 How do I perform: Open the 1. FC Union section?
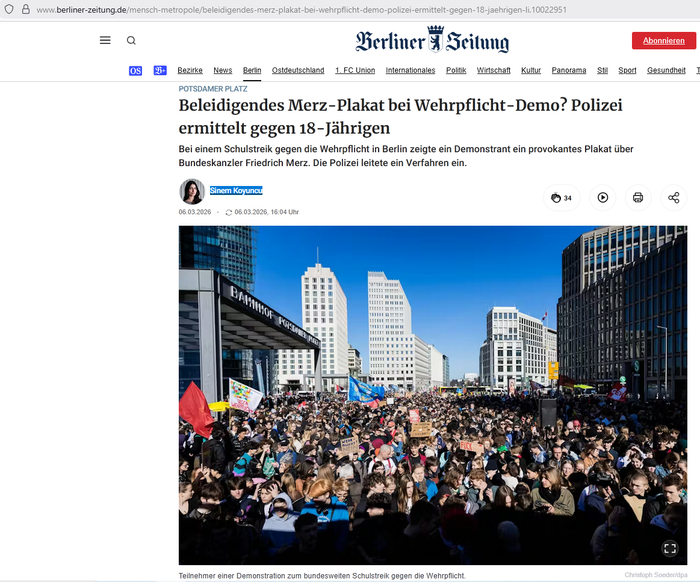(355, 71)
